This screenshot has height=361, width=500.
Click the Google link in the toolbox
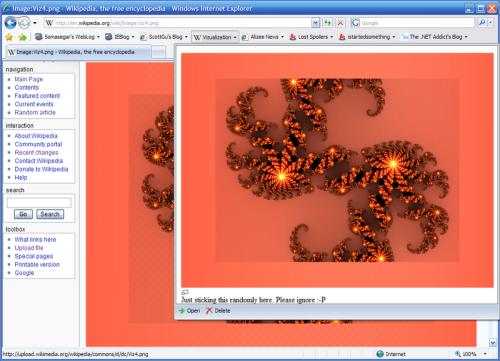click(24, 273)
